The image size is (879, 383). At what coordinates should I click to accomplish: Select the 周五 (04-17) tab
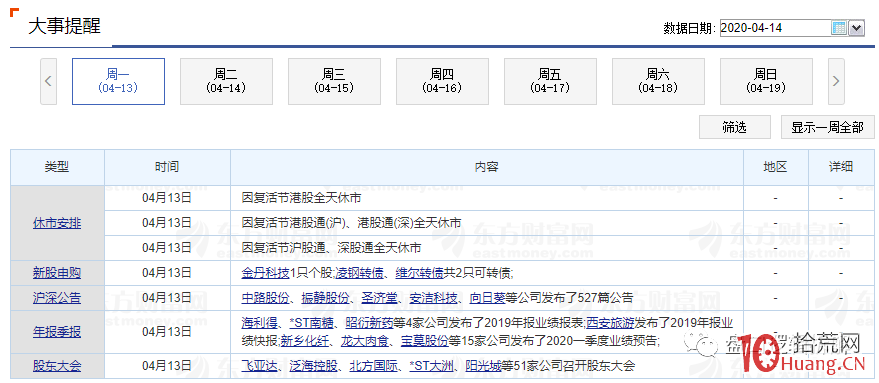click(550, 81)
